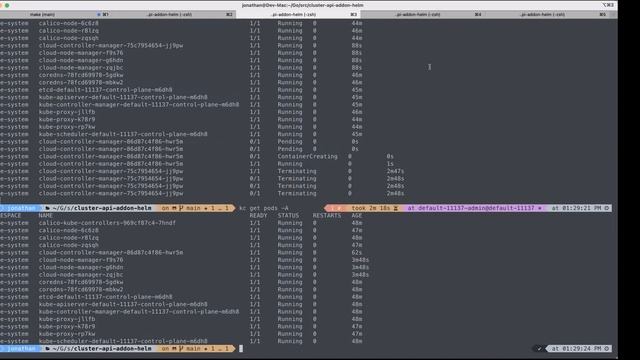This screenshot has width=640, height=360.
Task: Click the 'at 01:29:24 PM' timestamp
Action: click(576, 349)
